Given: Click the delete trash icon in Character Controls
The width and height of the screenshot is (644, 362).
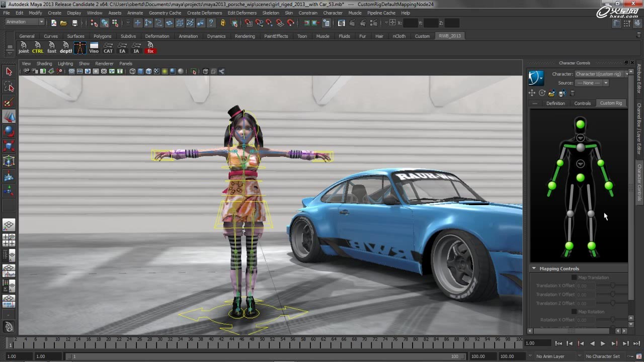Looking at the screenshot, I should click(572, 93).
